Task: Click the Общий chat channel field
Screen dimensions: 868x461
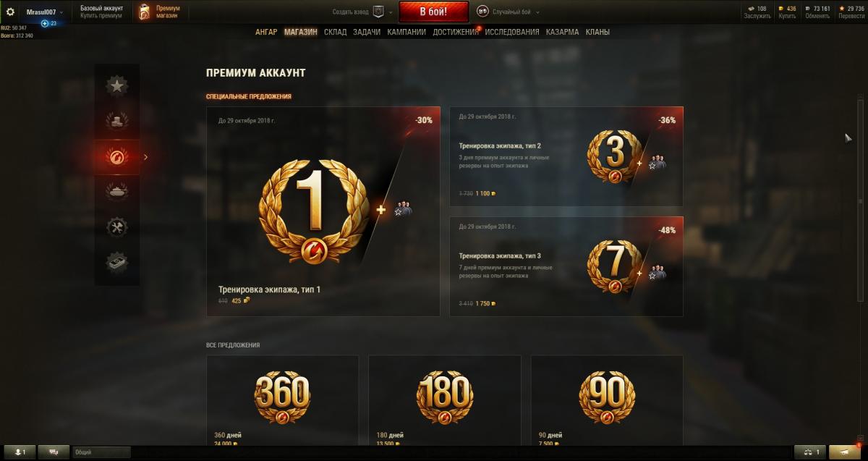Action: tap(101, 452)
